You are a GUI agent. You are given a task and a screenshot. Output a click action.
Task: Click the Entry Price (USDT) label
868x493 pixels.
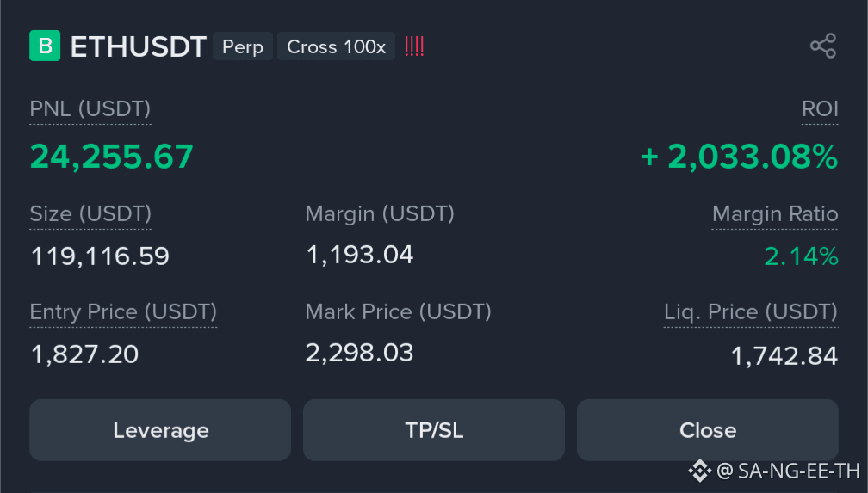pos(123,312)
